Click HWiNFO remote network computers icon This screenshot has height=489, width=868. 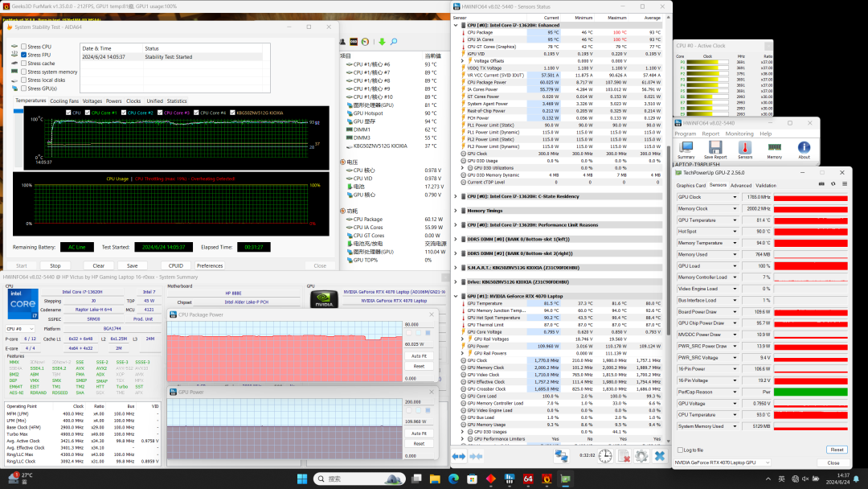(561, 456)
